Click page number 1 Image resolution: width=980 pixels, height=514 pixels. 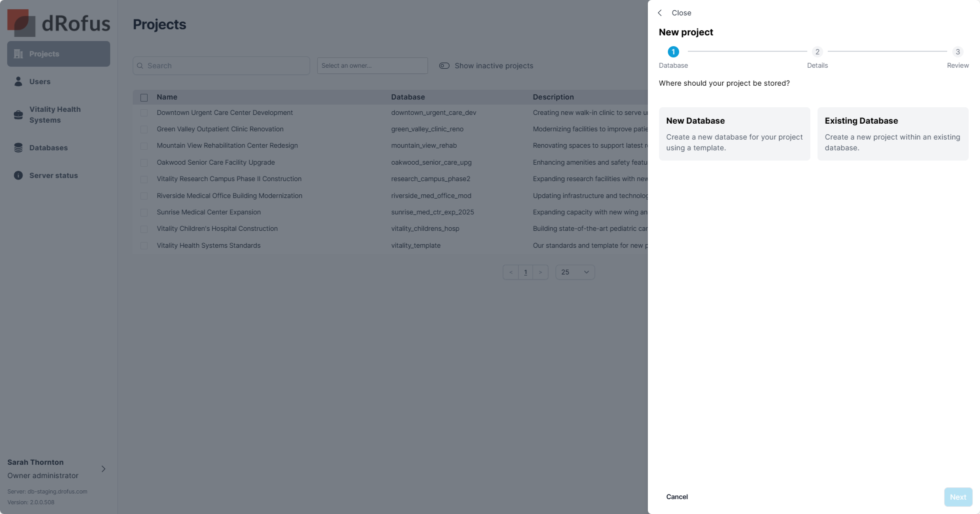click(x=525, y=272)
